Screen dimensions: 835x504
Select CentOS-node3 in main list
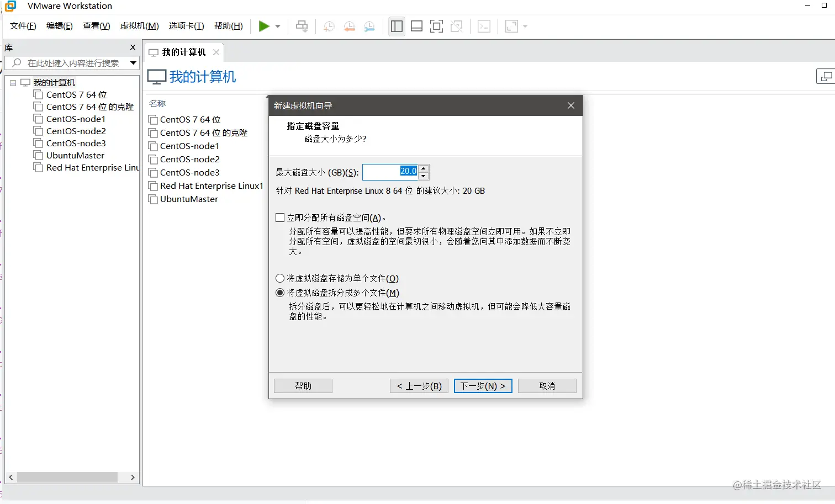(190, 173)
